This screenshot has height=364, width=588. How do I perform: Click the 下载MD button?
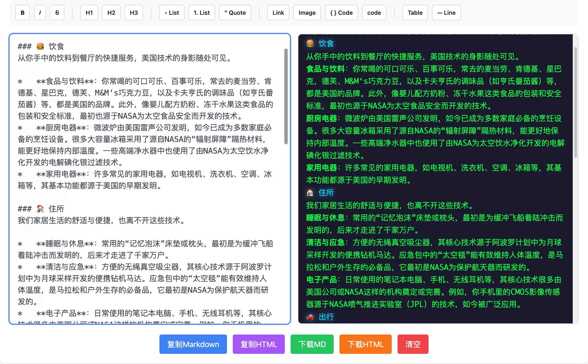312,344
